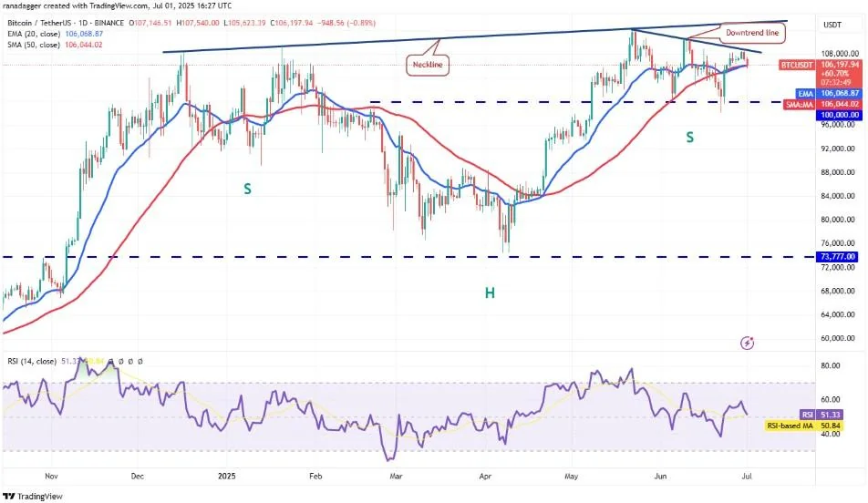Open the Bitcoin / TetherUS symbol title
868x503 pixels.
[x=66, y=24]
